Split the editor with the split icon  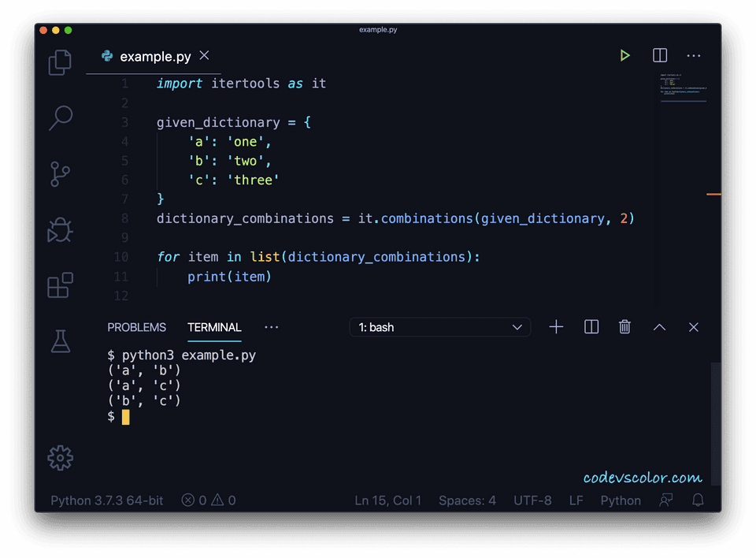click(x=659, y=55)
